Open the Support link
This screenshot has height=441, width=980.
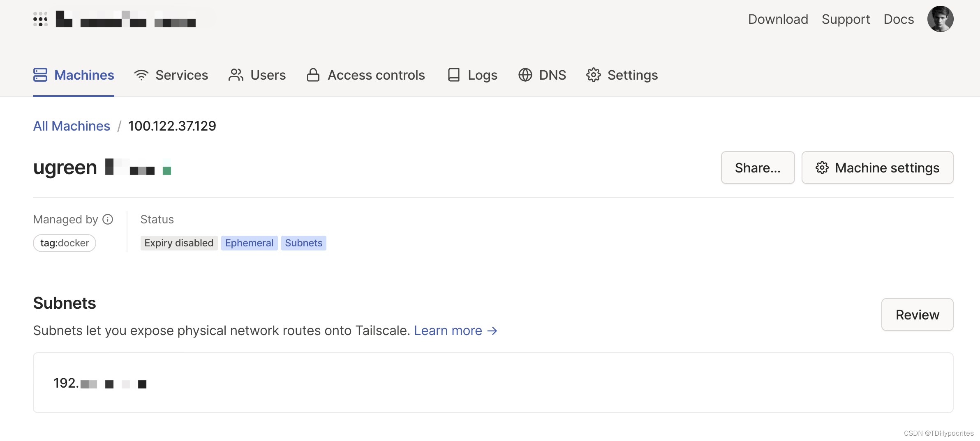(846, 19)
